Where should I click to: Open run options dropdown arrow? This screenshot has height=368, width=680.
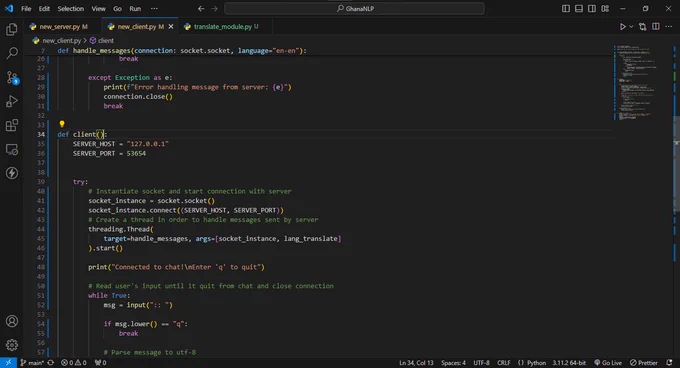631,26
